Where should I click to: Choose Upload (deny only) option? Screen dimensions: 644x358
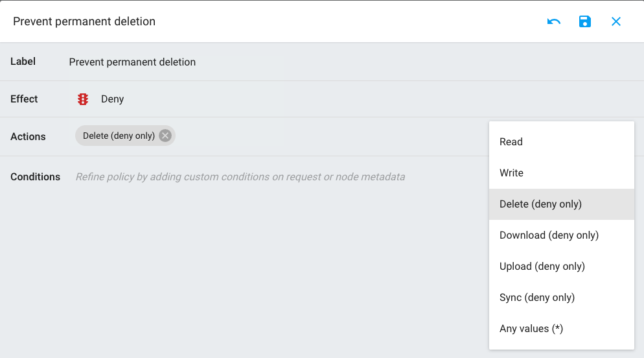coord(562,267)
